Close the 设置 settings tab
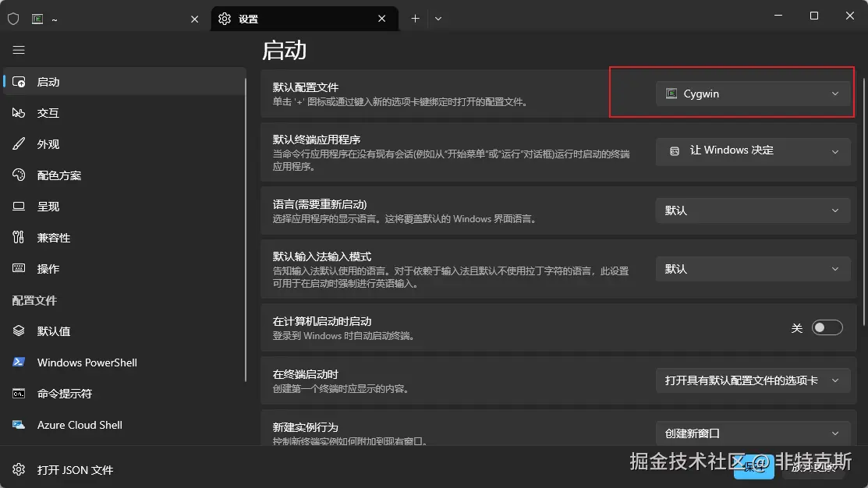Viewport: 868px width, 488px height. 382,19
